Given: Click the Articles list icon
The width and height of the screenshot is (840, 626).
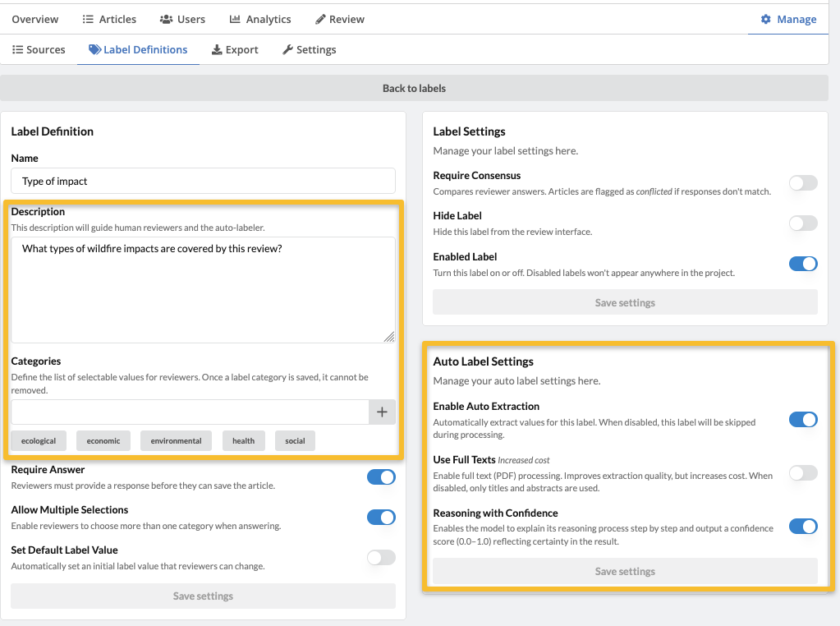Looking at the screenshot, I should click(x=88, y=19).
